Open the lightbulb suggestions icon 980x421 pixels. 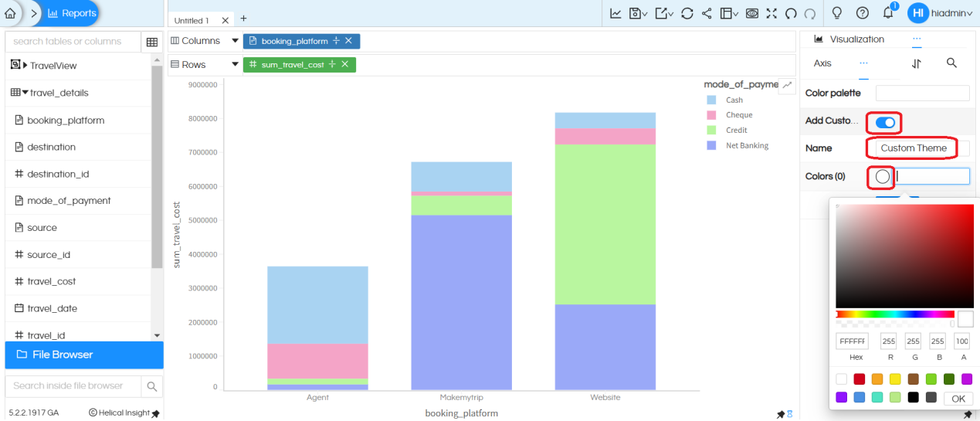[836, 13]
